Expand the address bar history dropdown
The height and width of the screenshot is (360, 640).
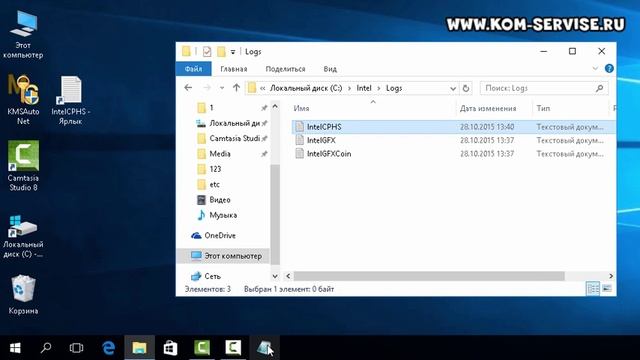453,88
